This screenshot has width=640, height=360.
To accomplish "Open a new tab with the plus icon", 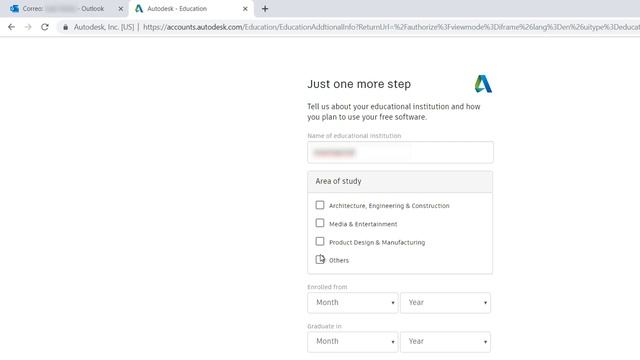I will click(265, 9).
